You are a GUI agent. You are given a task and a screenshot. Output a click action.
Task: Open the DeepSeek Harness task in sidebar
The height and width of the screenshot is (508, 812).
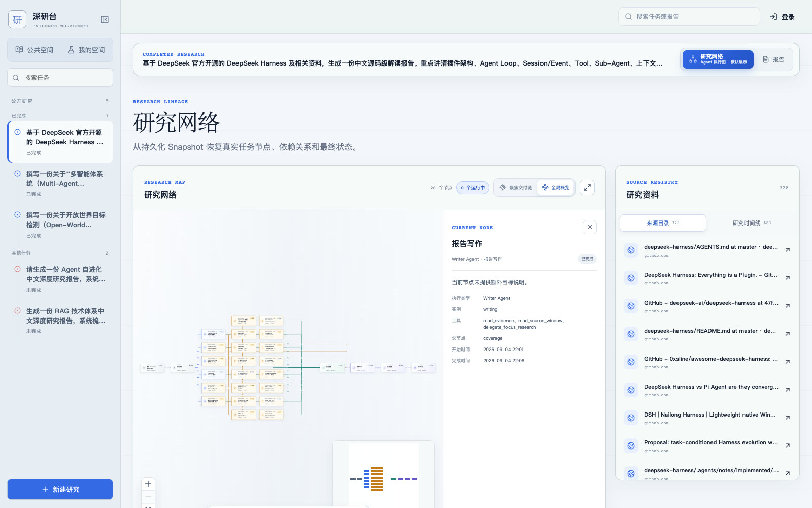tap(60, 142)
